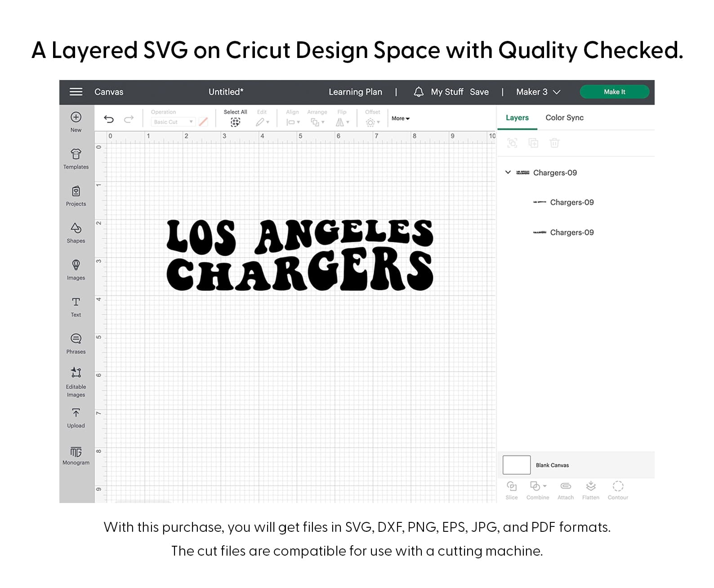Open the Align dropdown
Screen dimensions: 714x588
[x=293, y=122]
